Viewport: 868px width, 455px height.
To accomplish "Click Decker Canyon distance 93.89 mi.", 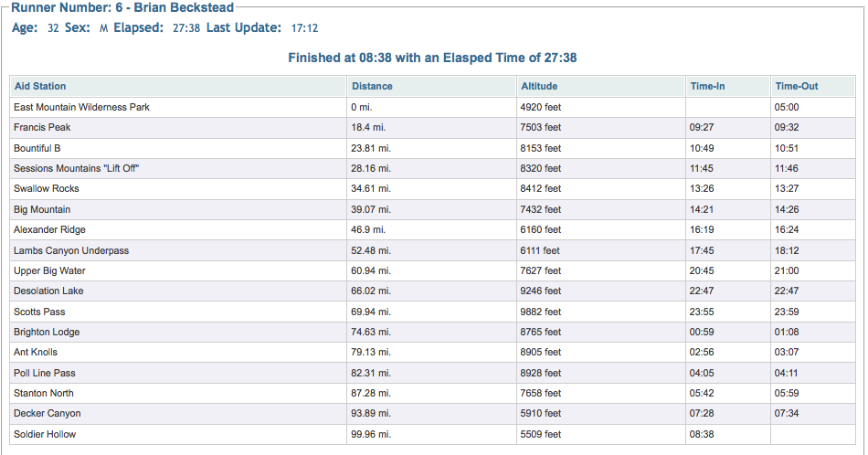I will (371, 414).
